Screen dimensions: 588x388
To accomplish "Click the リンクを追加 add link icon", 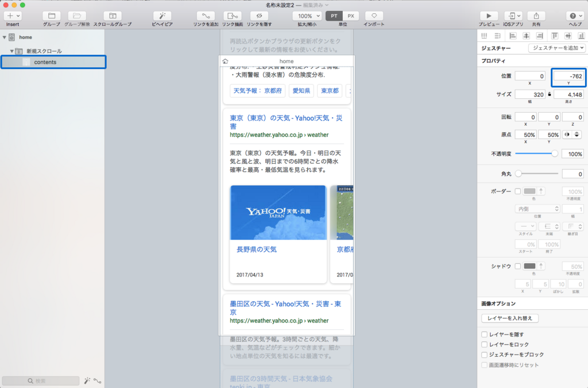I will (206, 16).
